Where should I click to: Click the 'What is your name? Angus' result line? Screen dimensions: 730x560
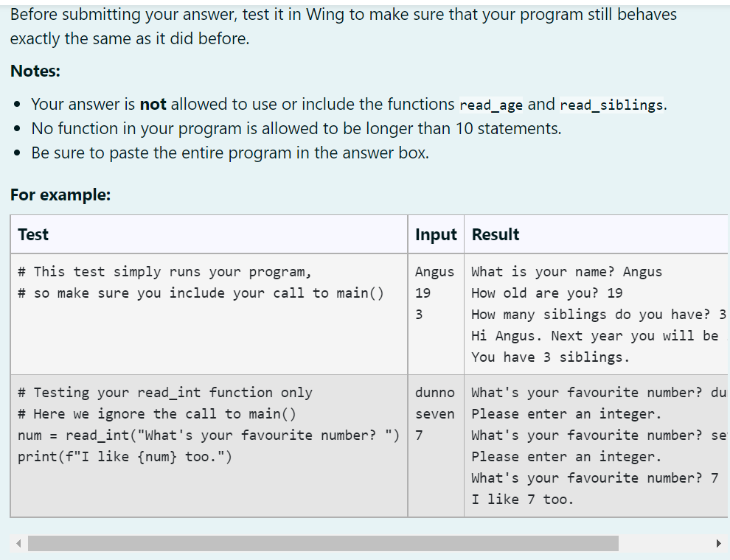tap(566, 272)
